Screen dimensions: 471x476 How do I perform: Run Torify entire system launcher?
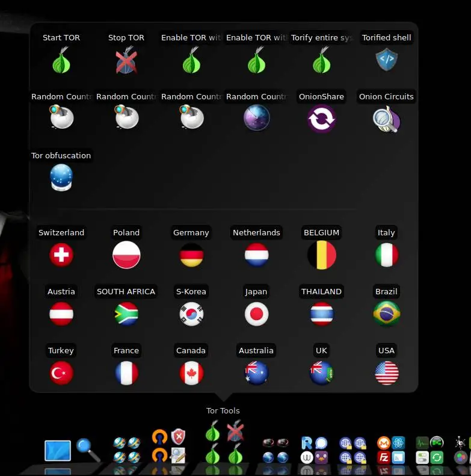(322, 60)
